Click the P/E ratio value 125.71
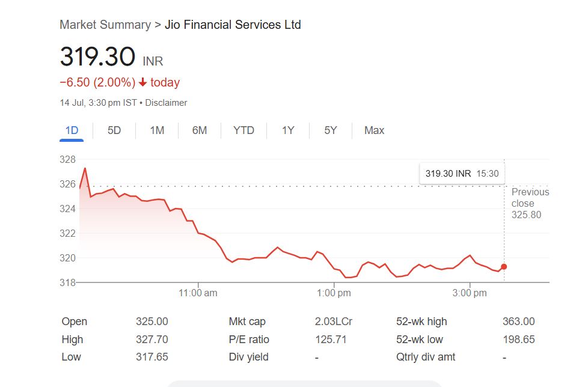Screen dimensions: 588x387 [x=331, y=340]
